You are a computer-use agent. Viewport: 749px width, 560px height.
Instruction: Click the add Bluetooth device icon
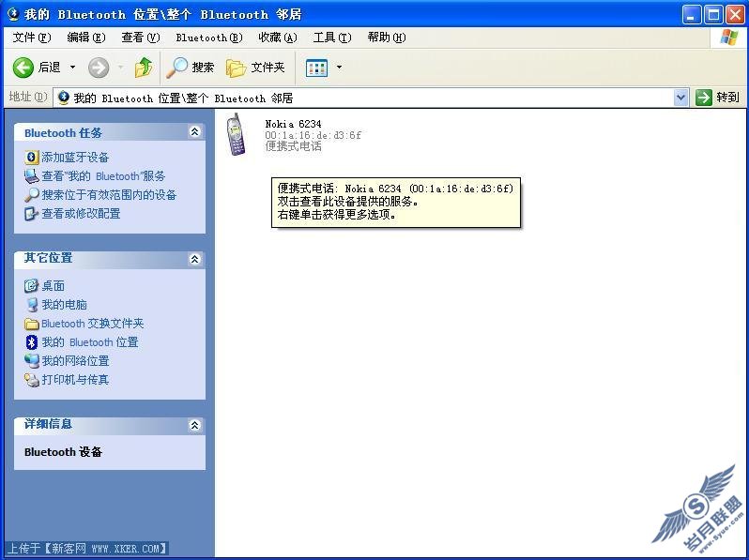tap(32, 157)
